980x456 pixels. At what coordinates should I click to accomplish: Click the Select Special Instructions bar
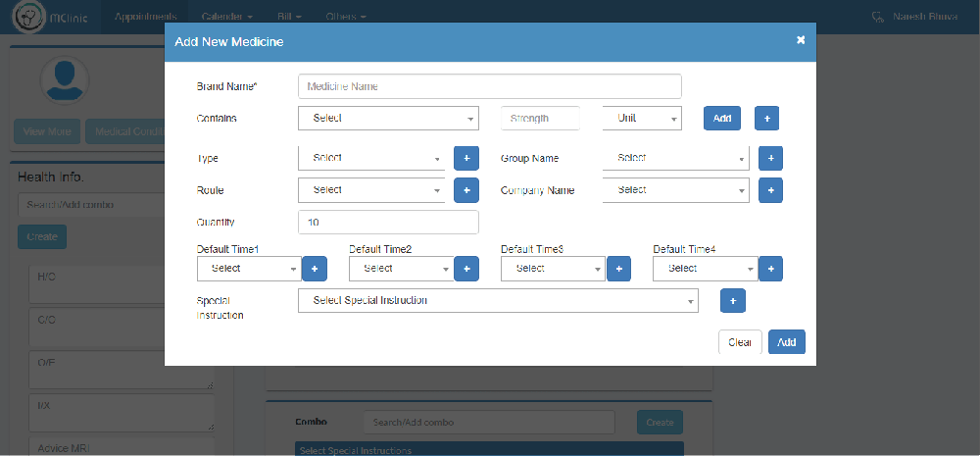point(489,449)
